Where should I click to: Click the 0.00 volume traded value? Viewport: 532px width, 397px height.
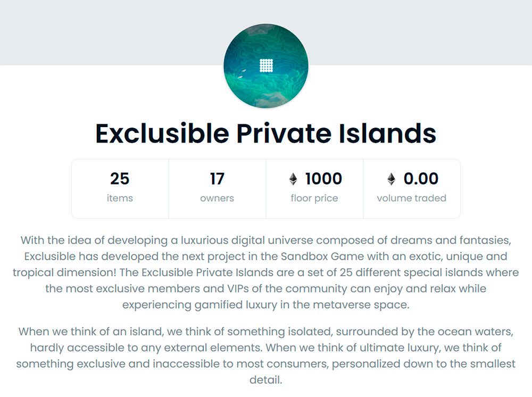(421, 179)
